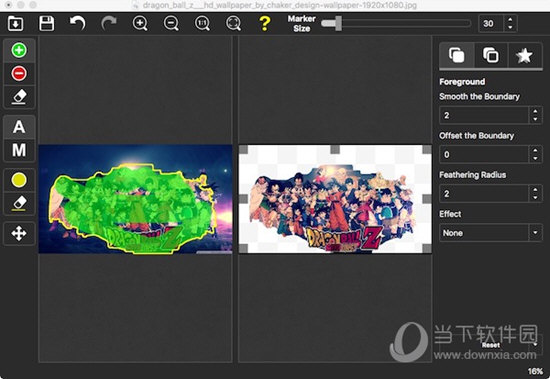Select the green add foreground marker
Viewport: 550px width, 379px height.
19,50
